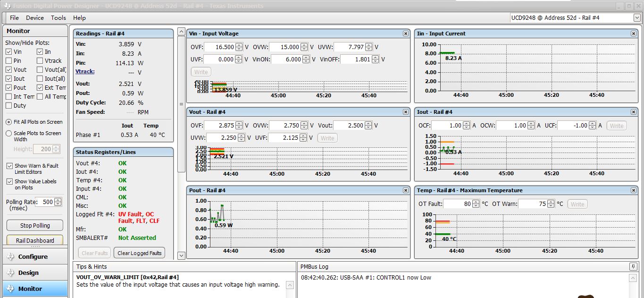Click the Design section icon

[10, 273]
